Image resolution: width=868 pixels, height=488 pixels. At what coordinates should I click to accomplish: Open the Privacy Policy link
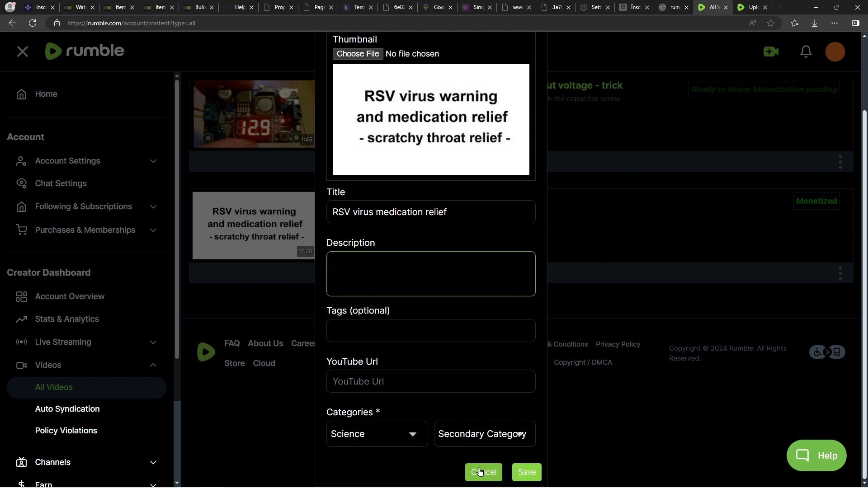(x=618, y=344)
